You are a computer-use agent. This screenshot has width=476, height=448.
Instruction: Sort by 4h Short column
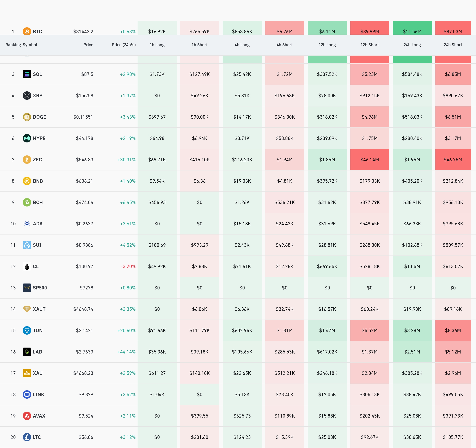[x=285, y=45]
